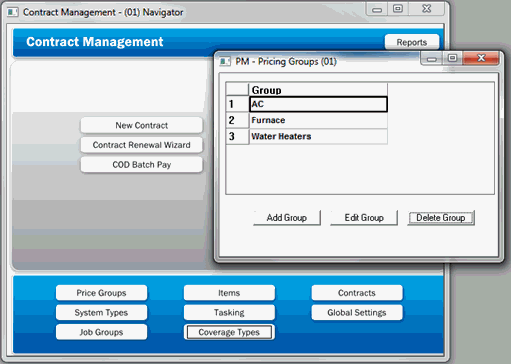Open Coverage Types setup
Image resolution: width=511 pixels, height=364 pixels.
pos(229,332)
